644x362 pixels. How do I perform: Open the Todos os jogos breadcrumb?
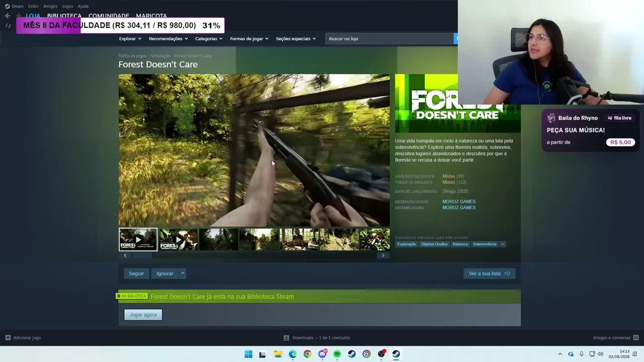pyautogui.click(x=132, y=56)
